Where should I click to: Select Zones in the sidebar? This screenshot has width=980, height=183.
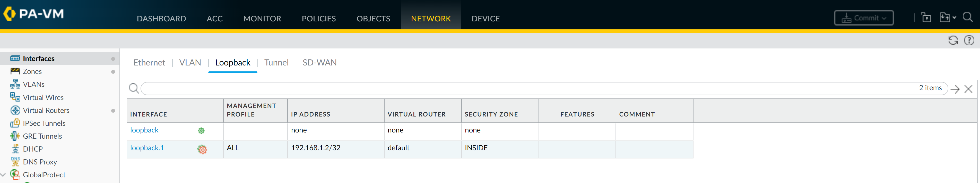(x=32, y=71)
